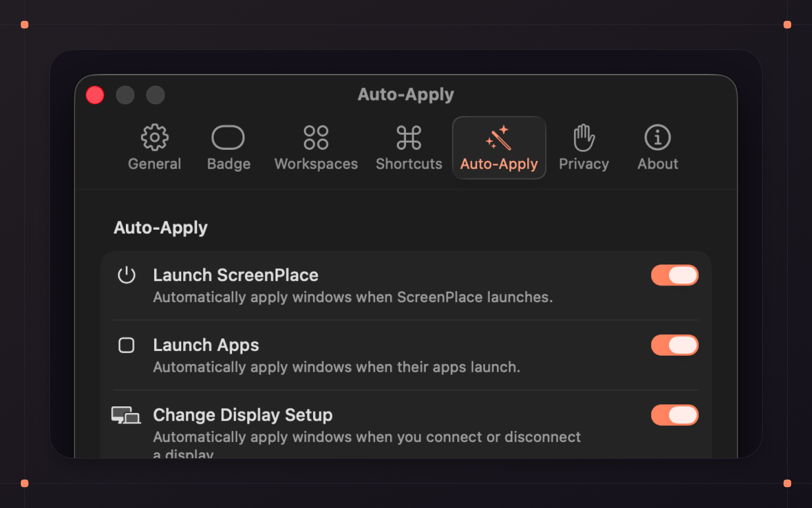Viewport: 812px width, 508px height.
Task: Turn off the Launch Apps switch
Action: tap(674, 345)
